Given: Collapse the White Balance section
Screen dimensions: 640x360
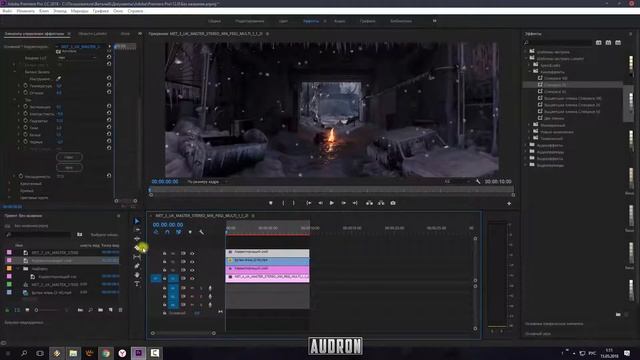Looking at the screenshot, I should coord(15,72).
